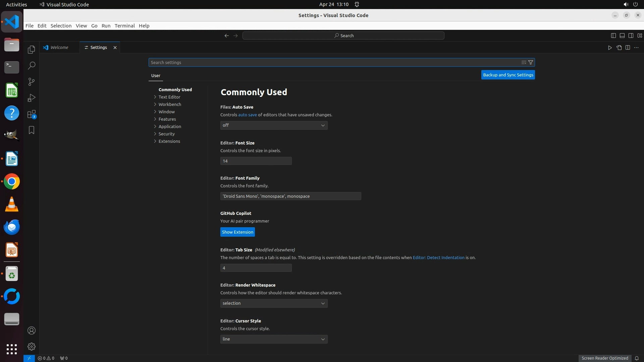Open the Terminal menu
Screen dimensions: 644x362
124,26
